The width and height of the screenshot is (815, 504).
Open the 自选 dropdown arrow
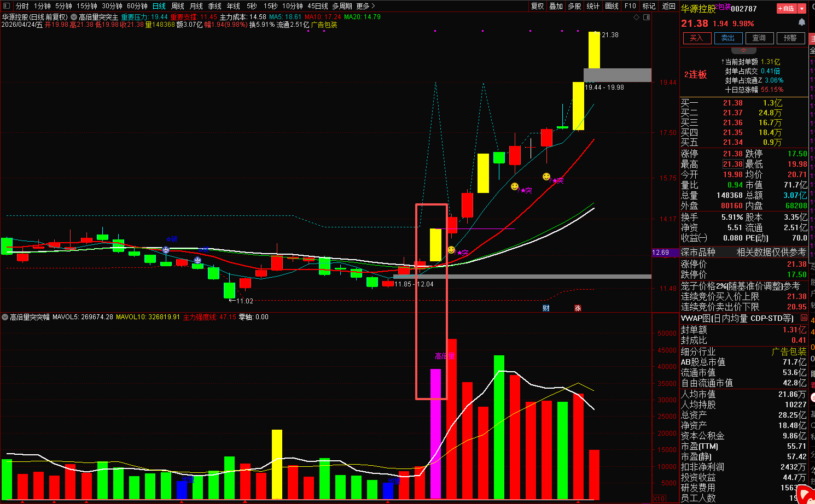pyautogui.click(x=802, y=9)
